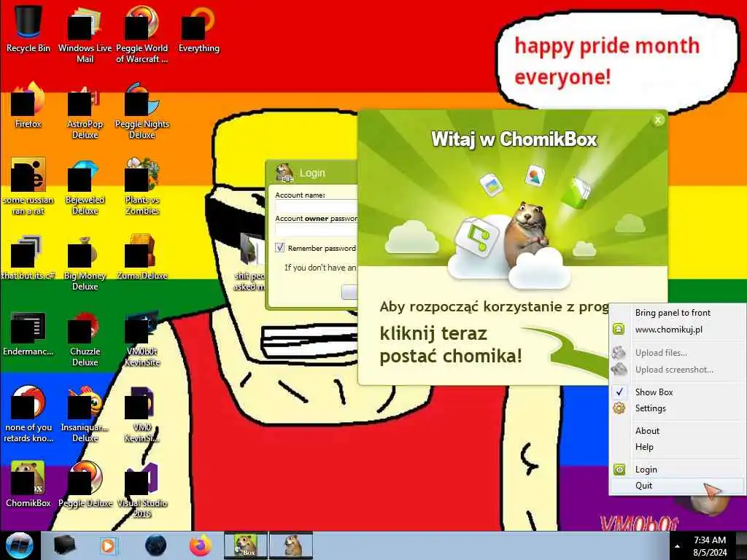Click the Account owner password field
This screenshot has height=560, width=747.
pyautogui.click(x=317, y=230)
